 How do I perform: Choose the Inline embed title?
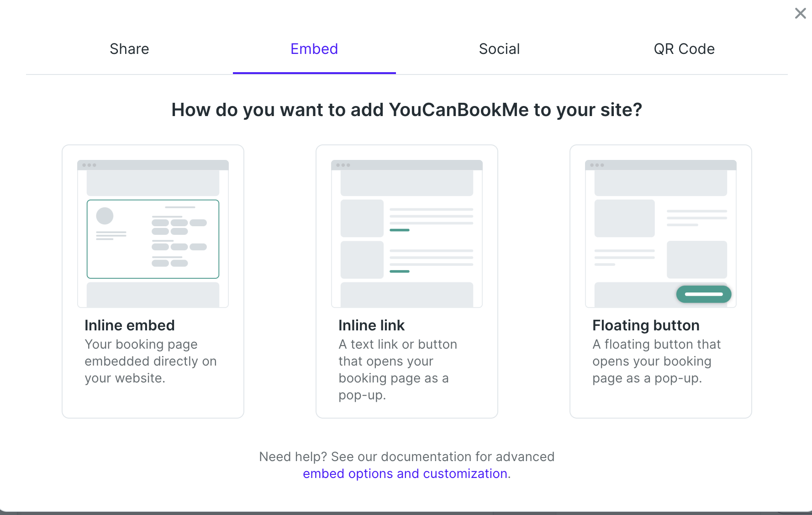click(130, 325)
